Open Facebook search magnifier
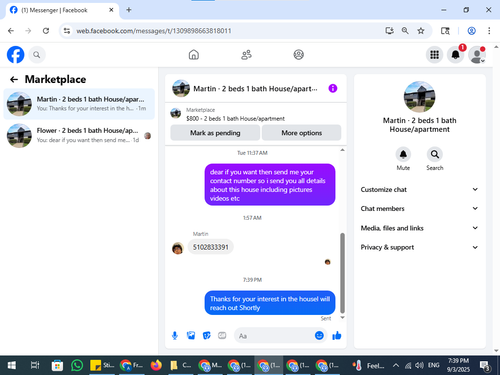500x375 pixels. point(37,55)
